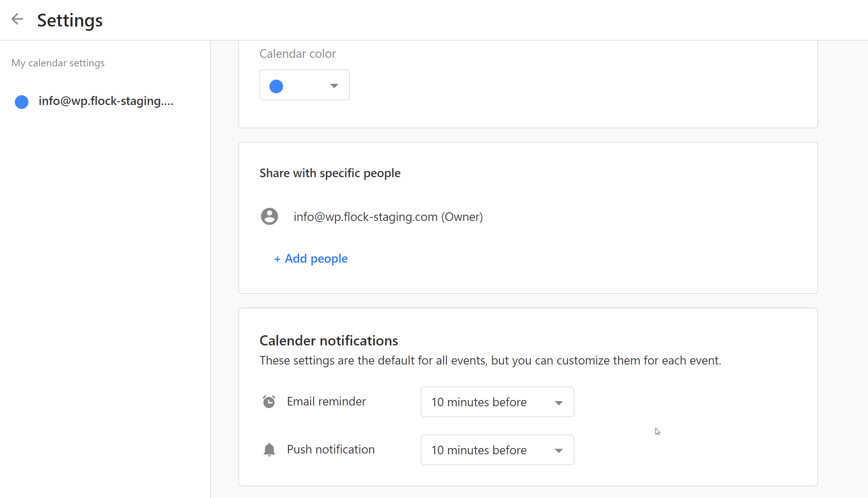Open the Calendar color dropdown
The image size is (868, 498).
(304, 85)
